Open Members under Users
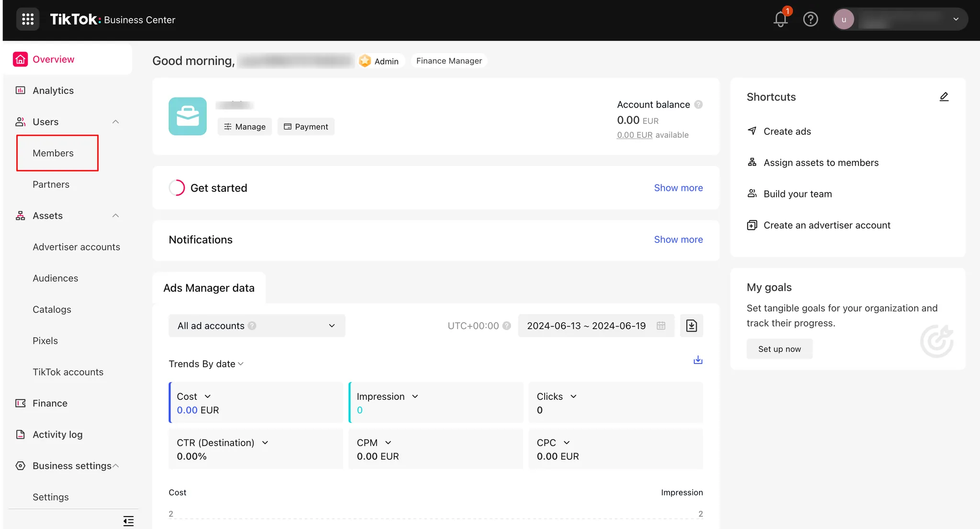 [x=53, y=153]
